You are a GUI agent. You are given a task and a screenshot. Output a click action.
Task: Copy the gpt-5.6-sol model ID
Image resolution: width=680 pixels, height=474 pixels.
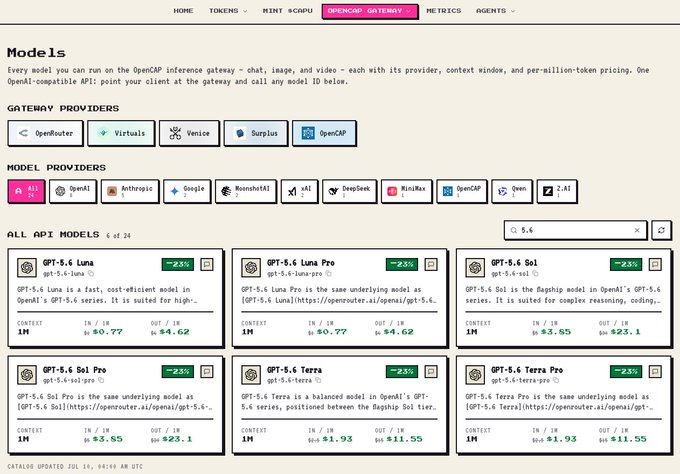[535, 274]
